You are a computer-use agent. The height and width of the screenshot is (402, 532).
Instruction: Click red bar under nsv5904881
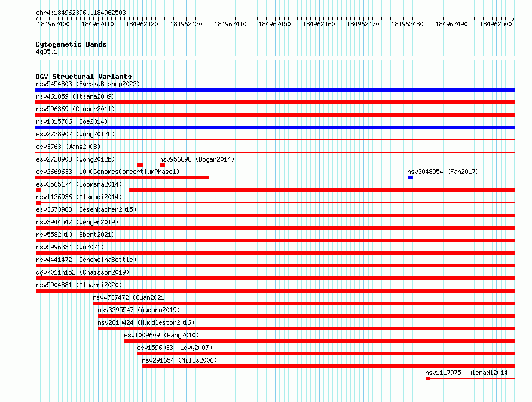pos(275,291)
